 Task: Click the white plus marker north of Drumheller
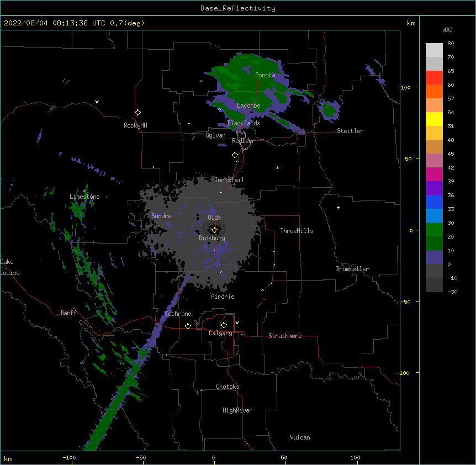(338, 207)
